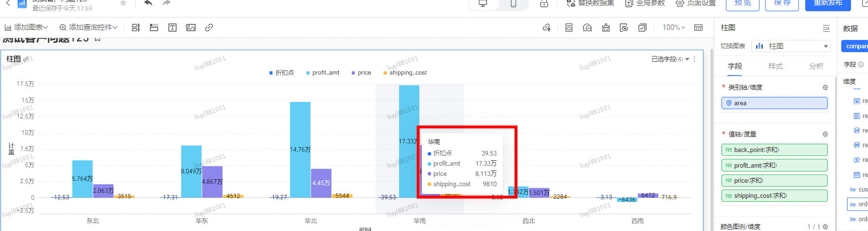
Task: Click the undo arrow icon
Action: tap(148, 3)
